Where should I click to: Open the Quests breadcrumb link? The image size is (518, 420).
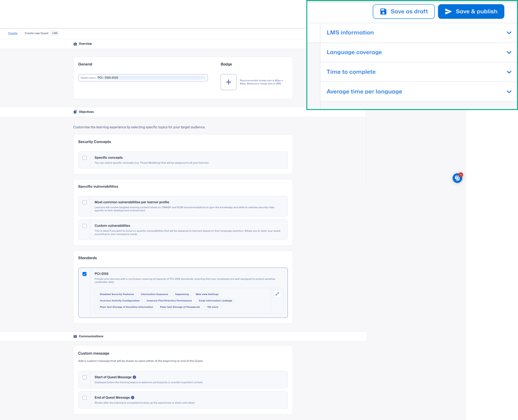click(13, 33)
